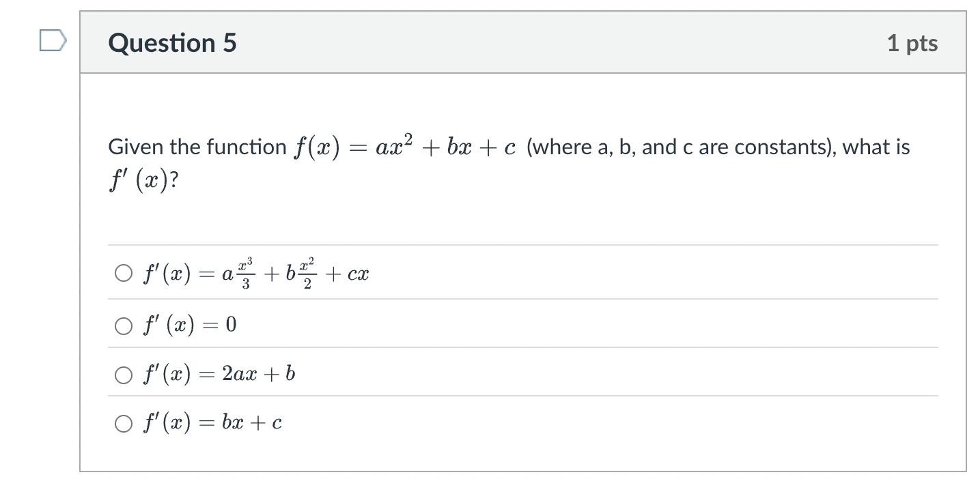Click the 1 pts label

(x=914, y=42)
